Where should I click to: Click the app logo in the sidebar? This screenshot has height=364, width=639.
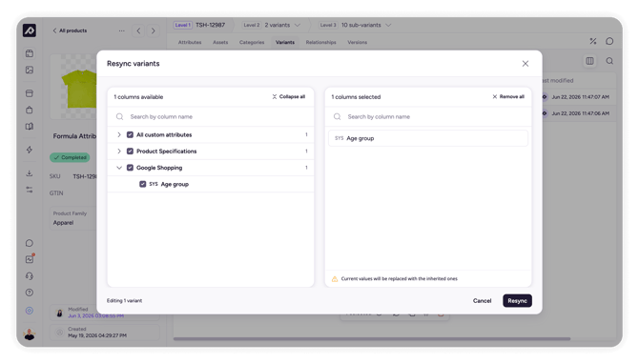[30, 30]
